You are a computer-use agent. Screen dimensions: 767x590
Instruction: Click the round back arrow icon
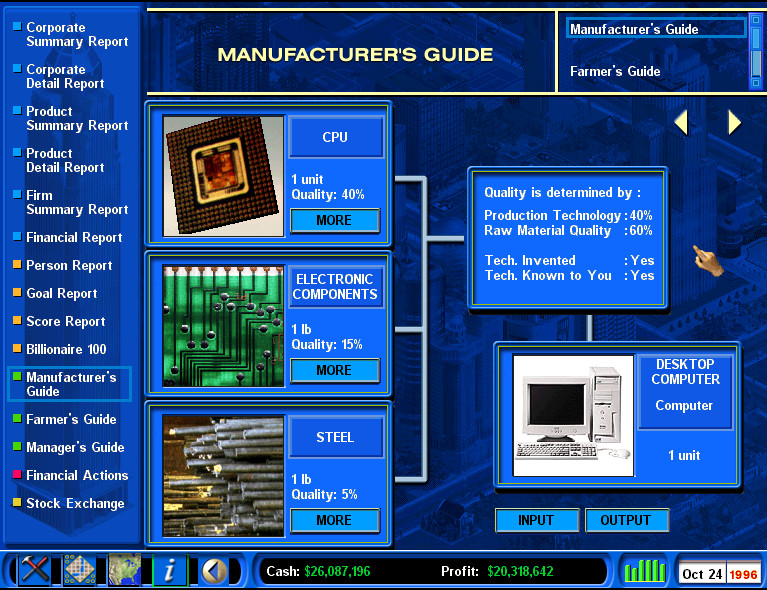click(x=212, y=571)
